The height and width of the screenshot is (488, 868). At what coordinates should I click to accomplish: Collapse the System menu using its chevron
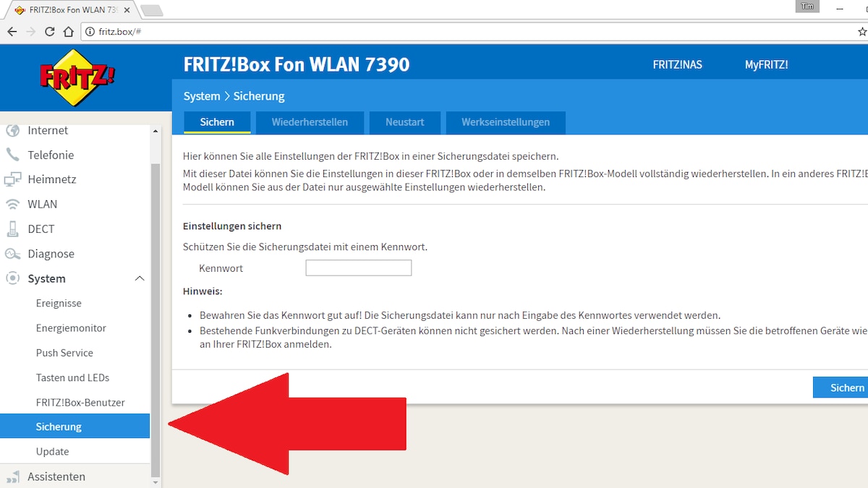(139, 278)
